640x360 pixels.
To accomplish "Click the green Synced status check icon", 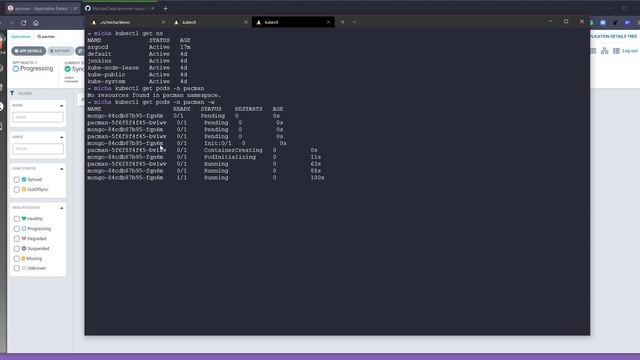I will pos(68,69).
